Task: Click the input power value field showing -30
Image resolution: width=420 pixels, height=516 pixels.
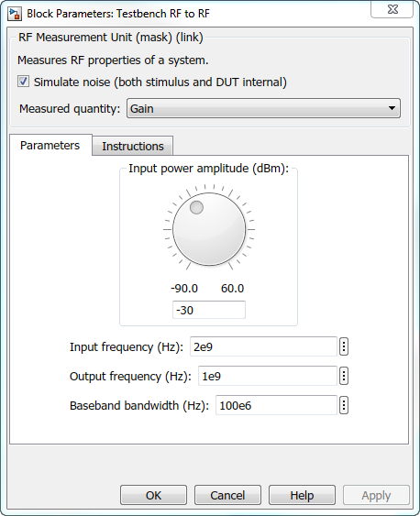Action: coord(209,310)
